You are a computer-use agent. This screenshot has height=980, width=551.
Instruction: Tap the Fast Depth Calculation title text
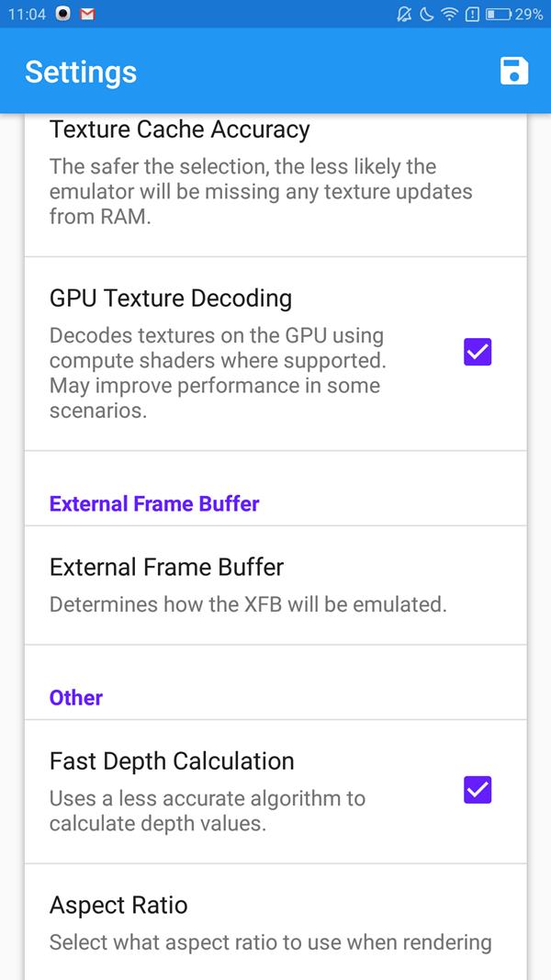click(172, 760)
